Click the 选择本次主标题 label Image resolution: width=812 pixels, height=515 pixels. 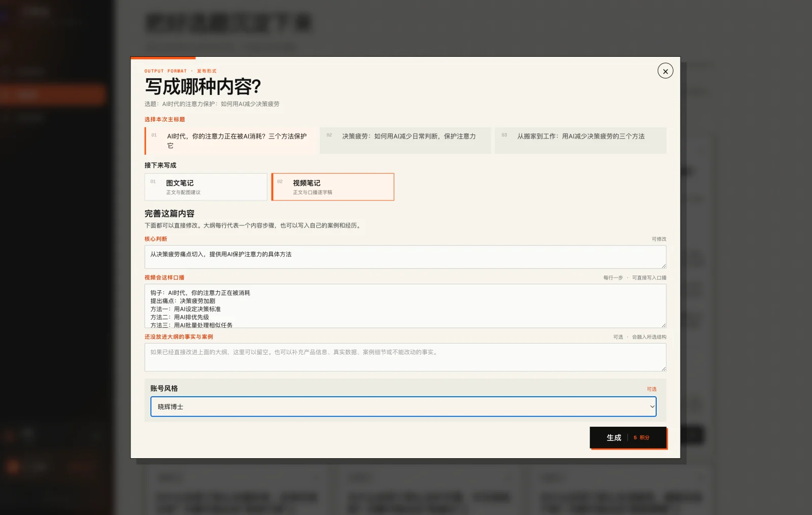164,119
